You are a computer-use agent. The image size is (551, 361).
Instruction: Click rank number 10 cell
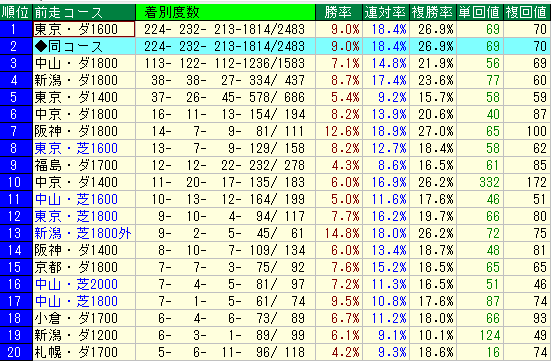tap(16, 182)
